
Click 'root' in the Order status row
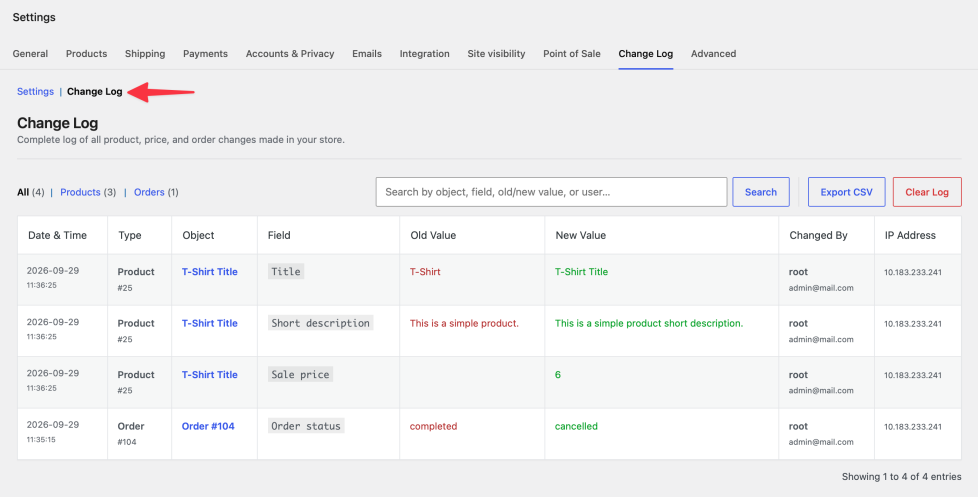(798, 427)
